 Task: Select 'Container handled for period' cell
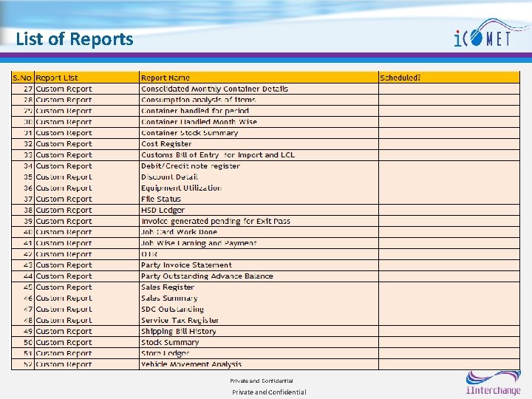click(259, 111)
